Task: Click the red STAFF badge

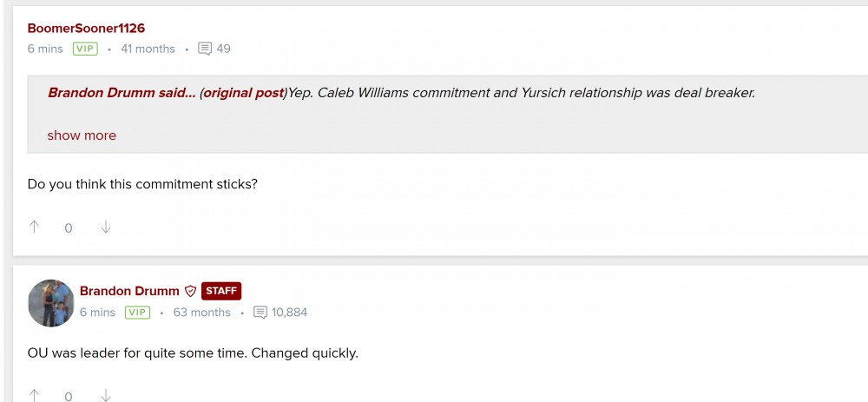Action: [x=221, y=291]
